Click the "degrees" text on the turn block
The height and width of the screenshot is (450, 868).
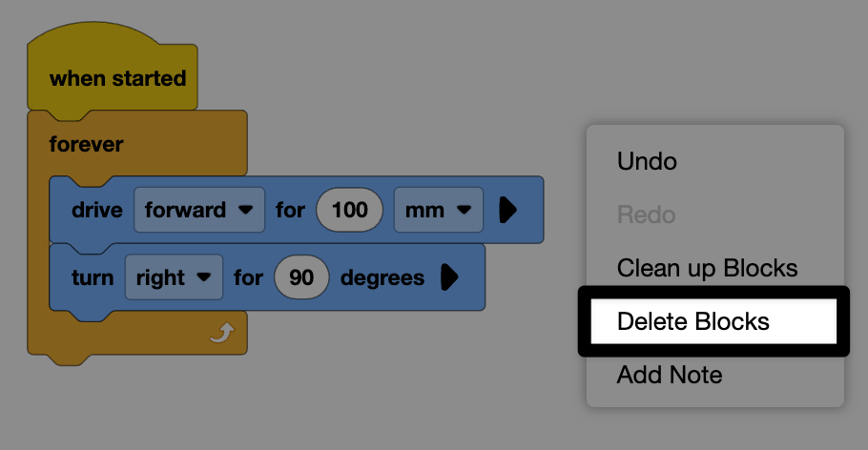[x=382, y=277]
